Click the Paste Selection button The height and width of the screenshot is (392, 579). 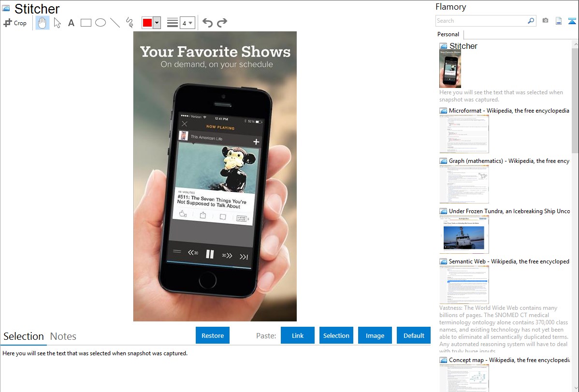pyautogui.click(x=336, y=335)
